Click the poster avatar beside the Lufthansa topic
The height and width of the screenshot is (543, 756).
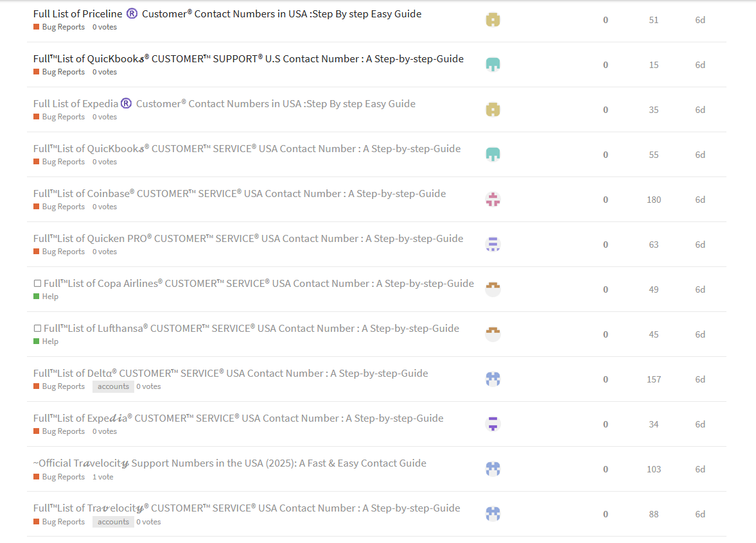493,334
